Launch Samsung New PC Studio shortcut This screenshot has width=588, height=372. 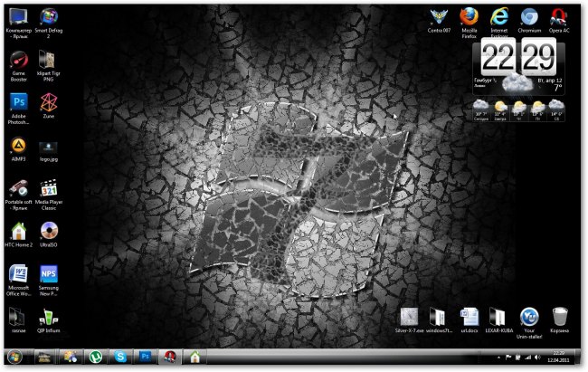[49, 274]
